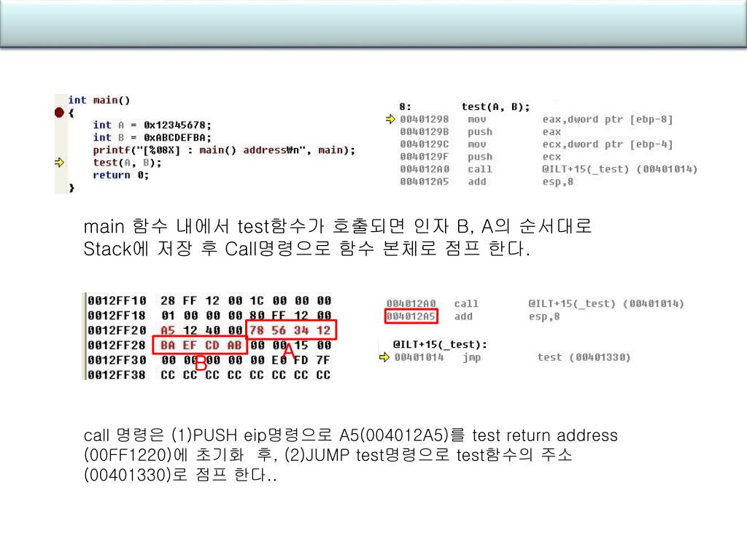Screen dimensions: 747x560
Task: Click disassembly address 0040129F
Action: click(x=424, y=157)
